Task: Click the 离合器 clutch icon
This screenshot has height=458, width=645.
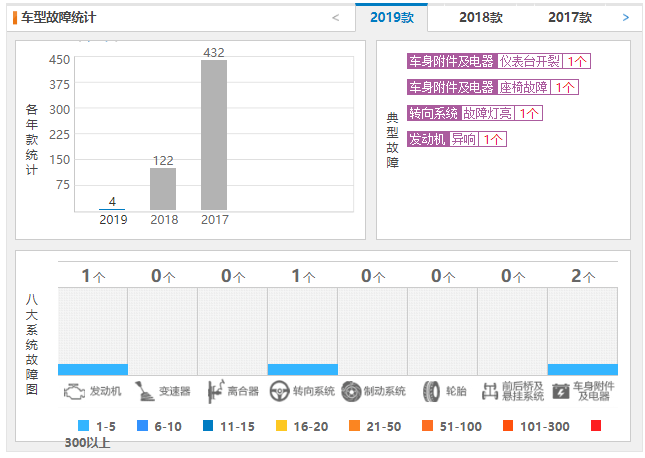Action: point(215,391)
